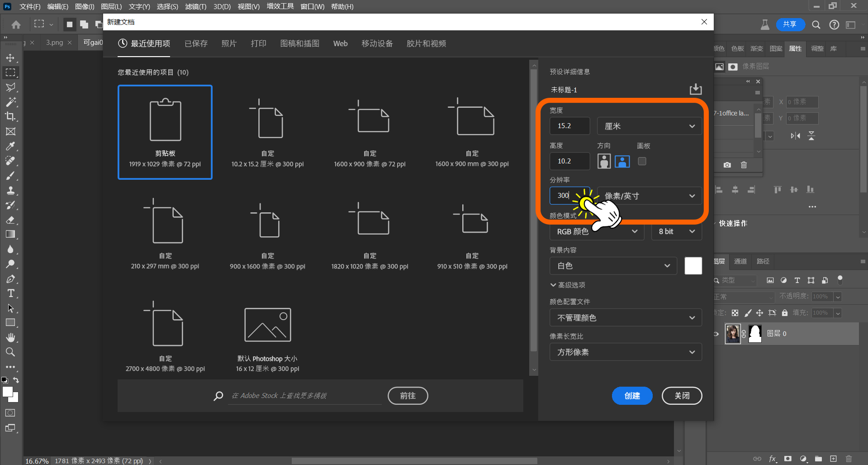Switch to the 照片 tab

(x=229, y=43)
